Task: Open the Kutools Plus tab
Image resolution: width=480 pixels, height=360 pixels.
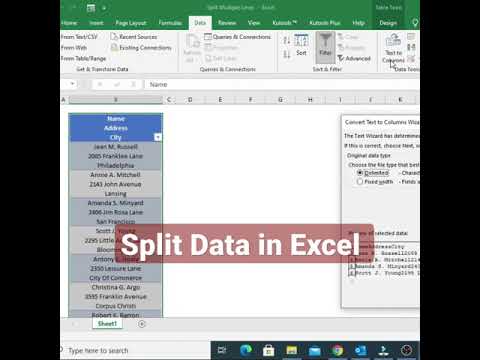Action: click(x=325, y=23)
